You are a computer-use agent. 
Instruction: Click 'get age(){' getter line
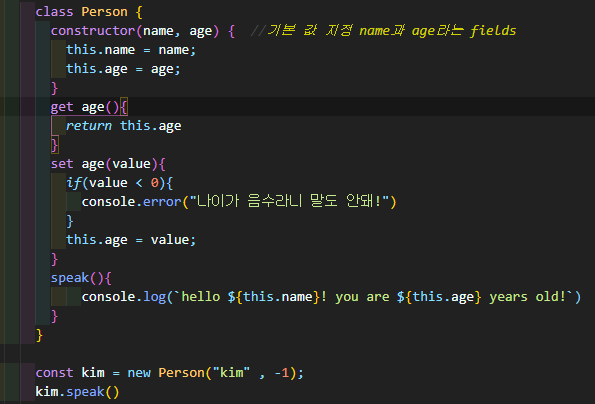tap(89, 107)
